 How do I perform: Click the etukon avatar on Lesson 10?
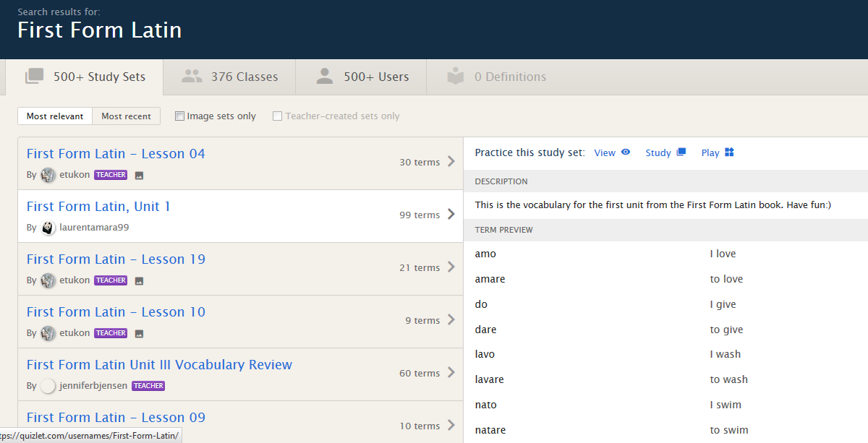point(48,333)
